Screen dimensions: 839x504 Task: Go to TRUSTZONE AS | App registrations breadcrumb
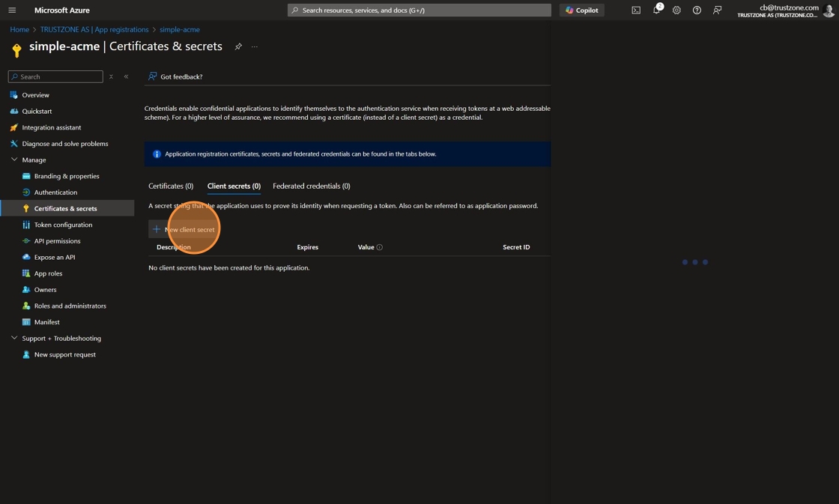pos(94,29)
